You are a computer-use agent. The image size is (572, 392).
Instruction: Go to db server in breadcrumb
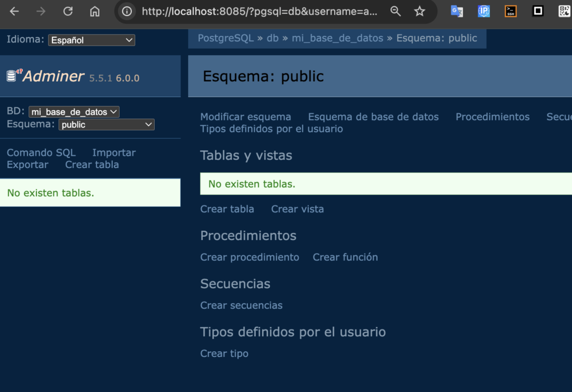point(273,39)
